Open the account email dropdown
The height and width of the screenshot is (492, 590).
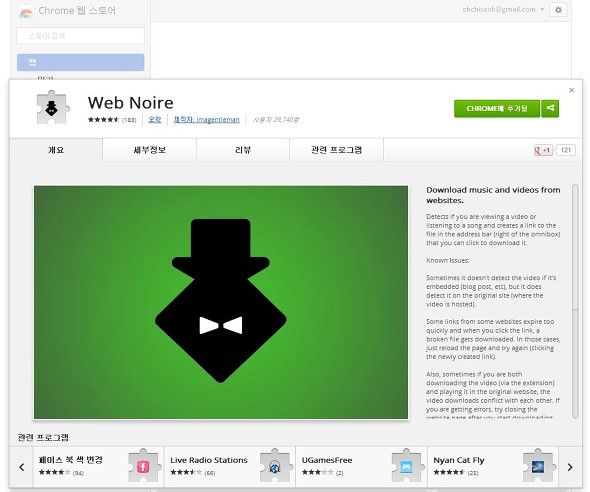tap(503, 9)
